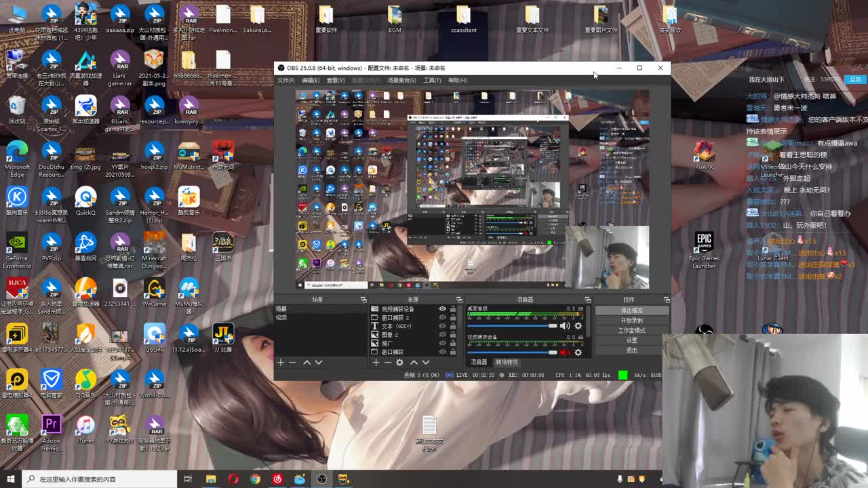Adjust the 视频捕获设备 volume slider
The height and width of the screenshot is (488, 868).
pos(512,352)
